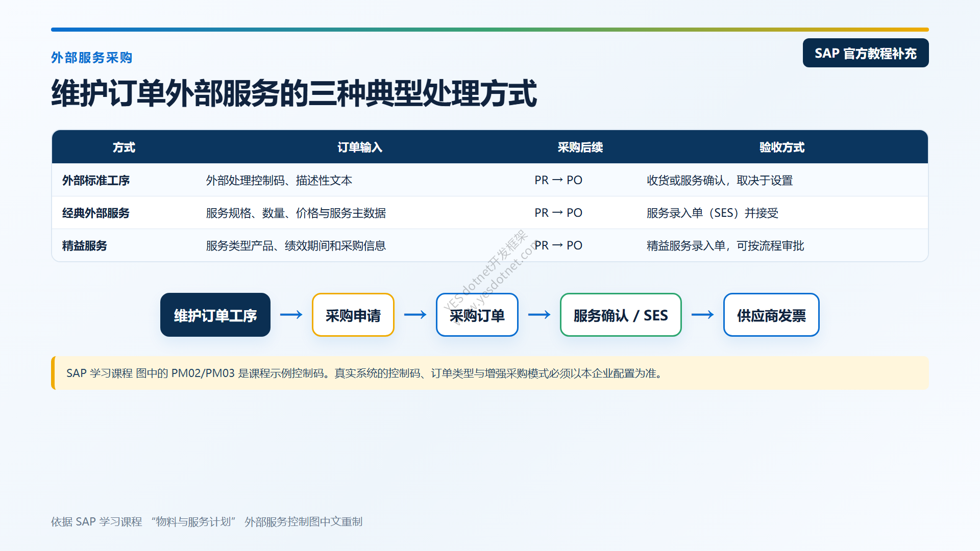
Task: Click the 验收方式 column header
Action: (x=782, y=147)
